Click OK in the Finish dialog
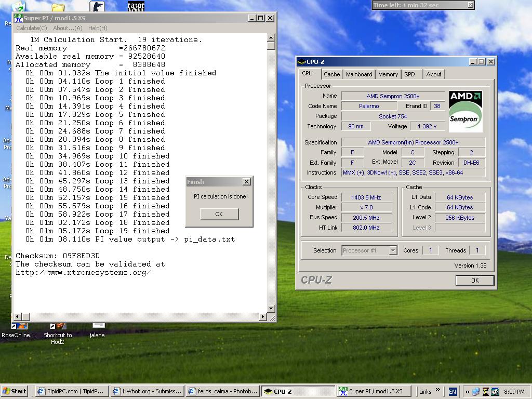 (219, 214)
